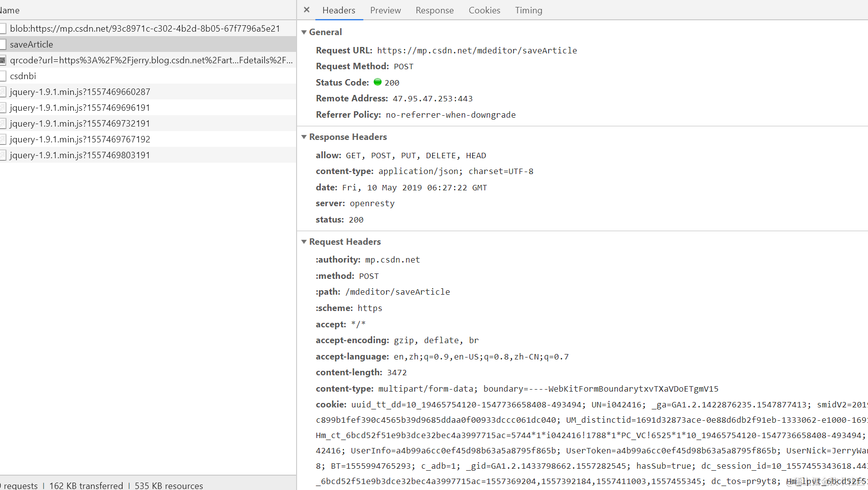868x490 pixels.
Task: Click the script icon of jquery-1.9.1.min.js?1557469660287
Action: point(4,91)
